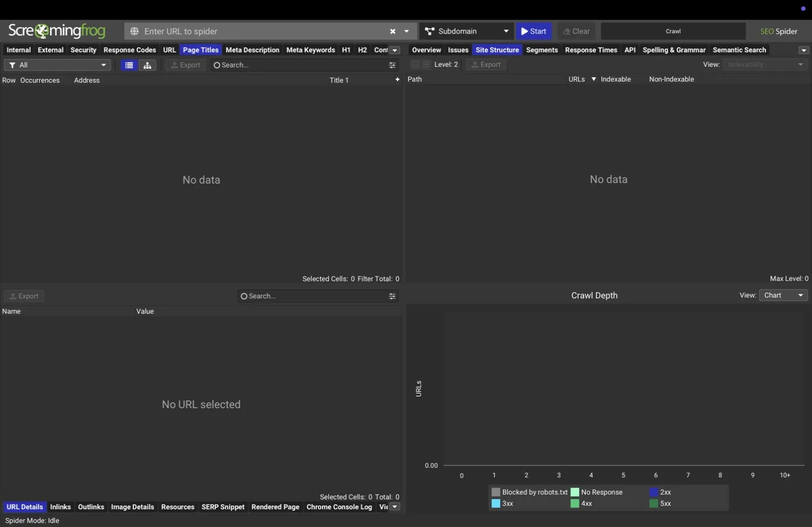The height and width of the screenshot is (527, 812).
Task: Open the Subdomain crawl scope dropdown
Action: pyautogui.click(x=466, y=31)
